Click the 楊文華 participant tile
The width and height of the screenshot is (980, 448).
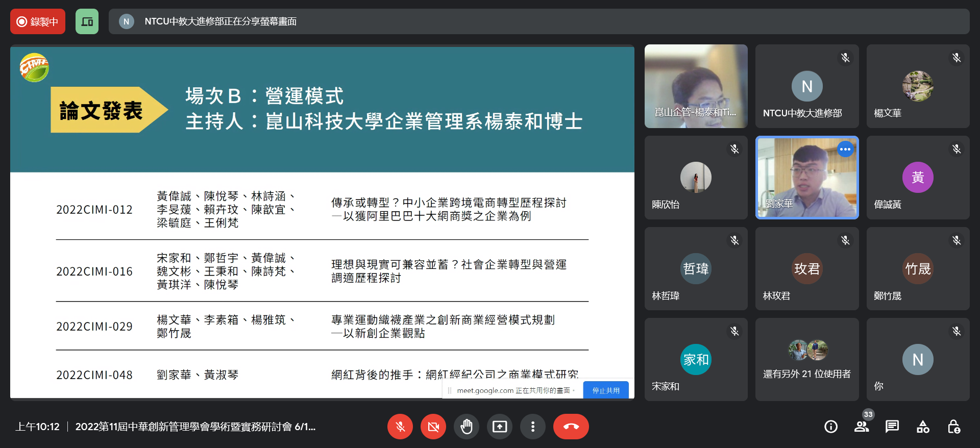[x=918, y=86]
